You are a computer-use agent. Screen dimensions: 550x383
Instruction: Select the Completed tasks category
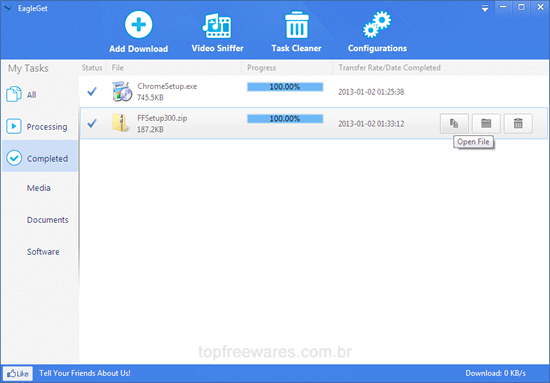pyautogui.click(x=40, y=156)
